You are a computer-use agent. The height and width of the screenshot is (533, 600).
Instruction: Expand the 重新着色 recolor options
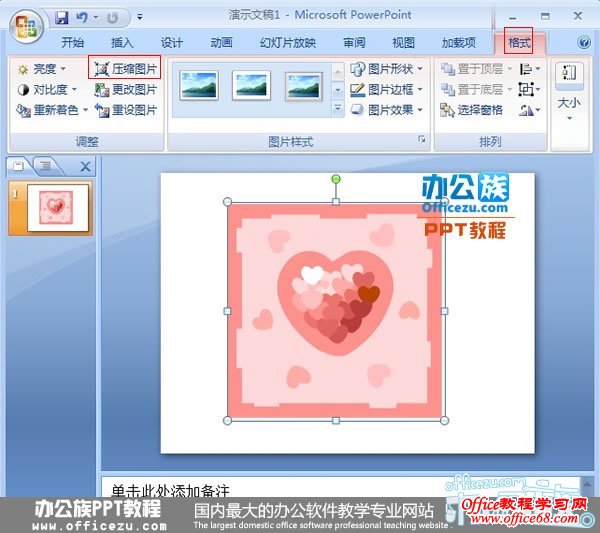(x=52, y=110)
